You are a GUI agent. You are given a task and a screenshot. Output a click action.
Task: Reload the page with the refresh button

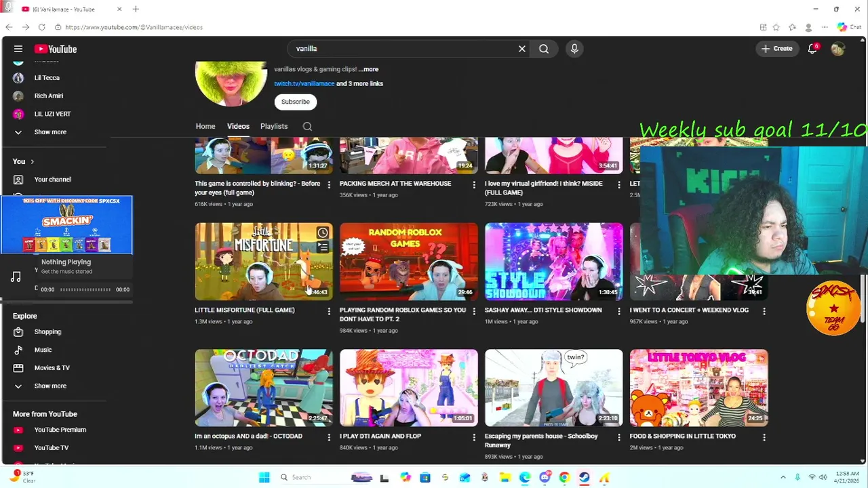point(42,27)
